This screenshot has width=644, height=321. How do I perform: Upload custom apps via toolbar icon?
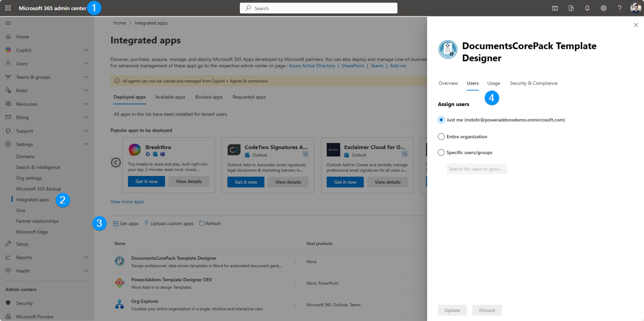(169, 223)
